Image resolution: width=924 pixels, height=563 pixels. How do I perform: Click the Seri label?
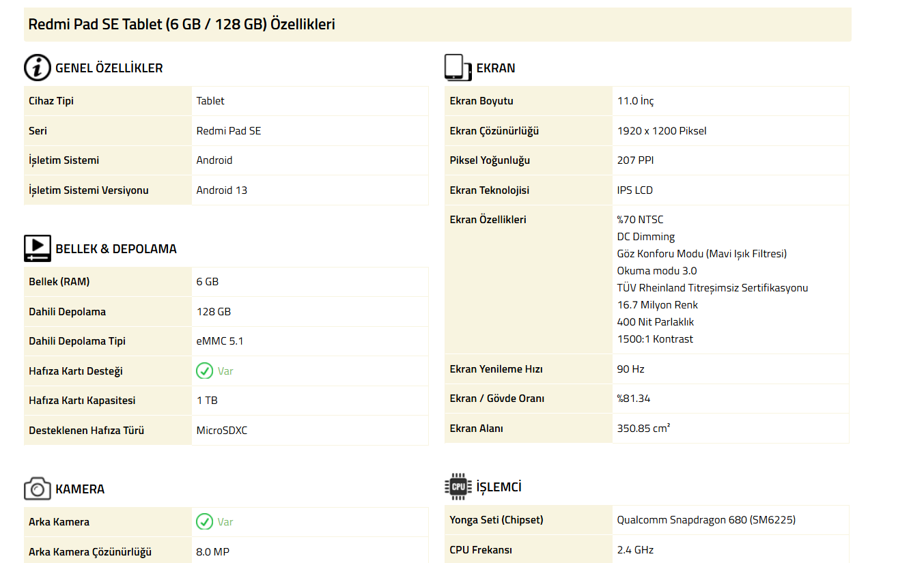(38, 131)
